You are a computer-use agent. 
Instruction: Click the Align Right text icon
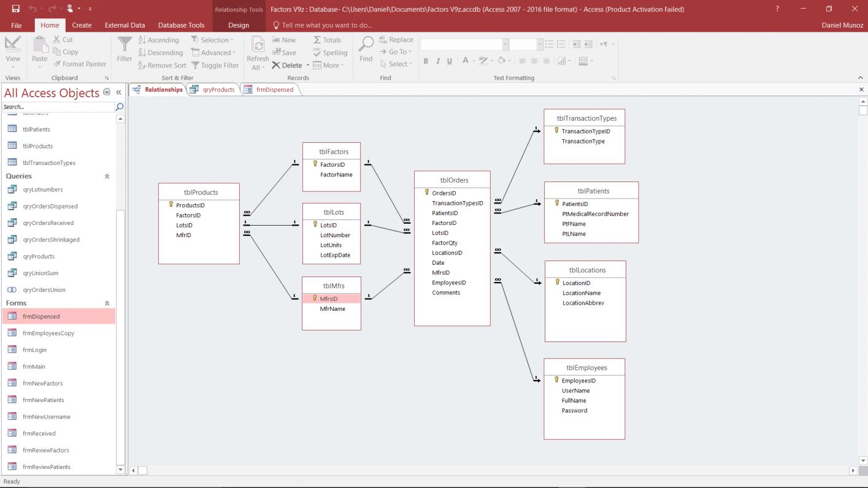point(545,61)
